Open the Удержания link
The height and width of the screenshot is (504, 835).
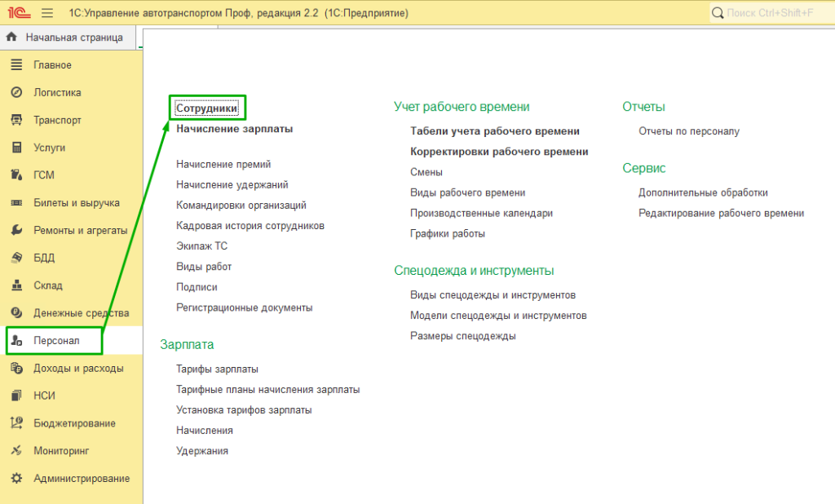pos(202,451)
